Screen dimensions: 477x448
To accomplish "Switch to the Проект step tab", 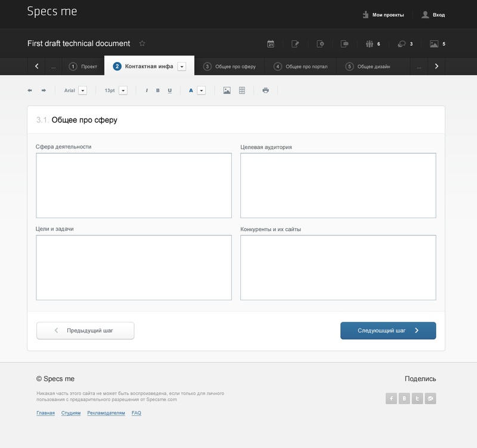I will coord(83,67).
